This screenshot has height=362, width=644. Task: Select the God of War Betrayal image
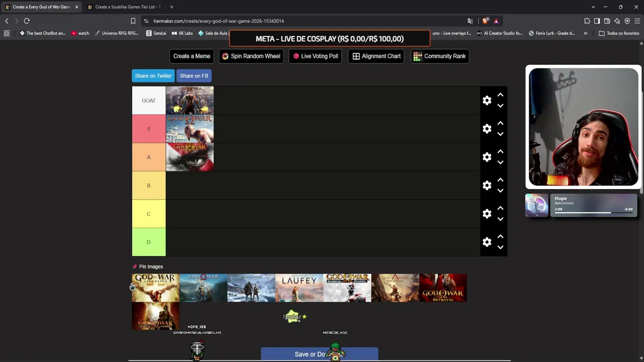[443, 288]
